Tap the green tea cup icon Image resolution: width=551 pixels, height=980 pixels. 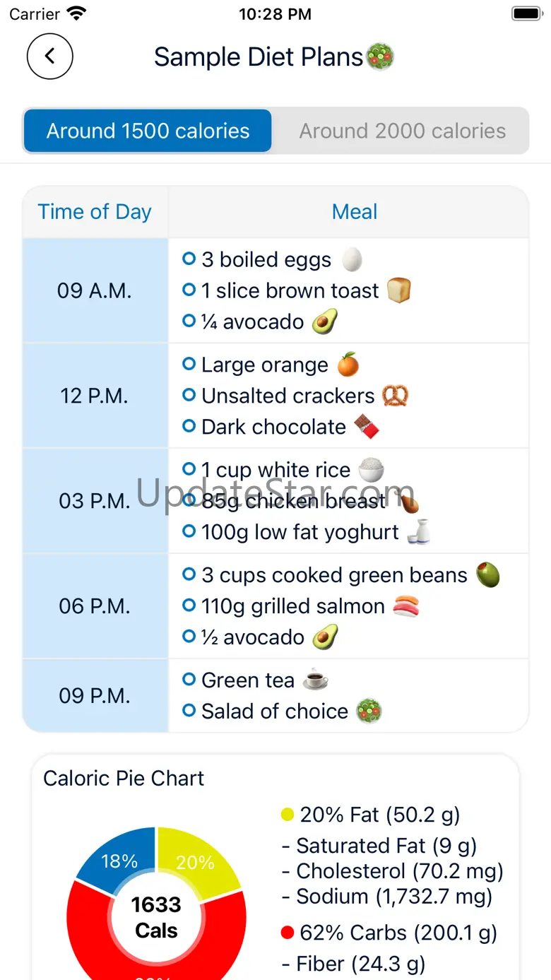coord(315,680)
